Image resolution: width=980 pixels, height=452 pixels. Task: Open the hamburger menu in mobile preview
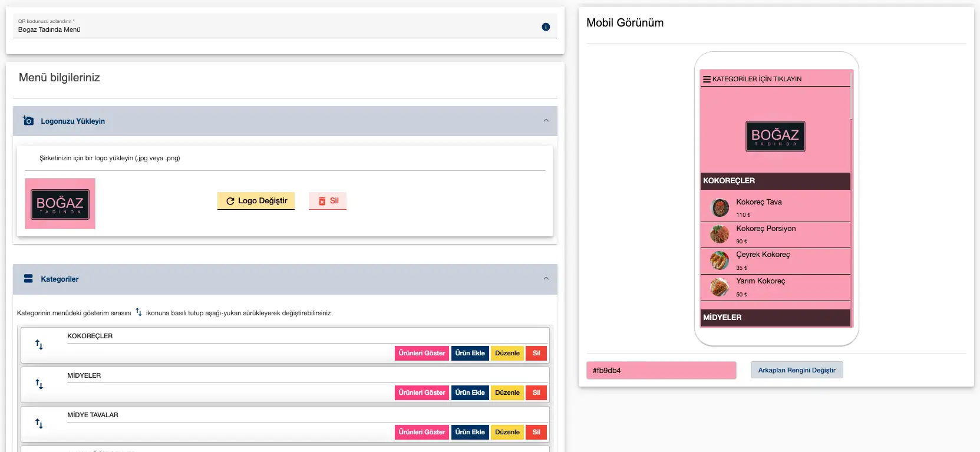pyautogui.click(x=707, y=79)
